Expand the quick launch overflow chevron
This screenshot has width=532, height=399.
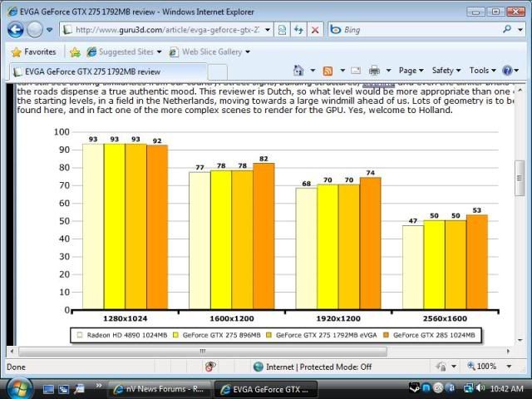[99, 385]
